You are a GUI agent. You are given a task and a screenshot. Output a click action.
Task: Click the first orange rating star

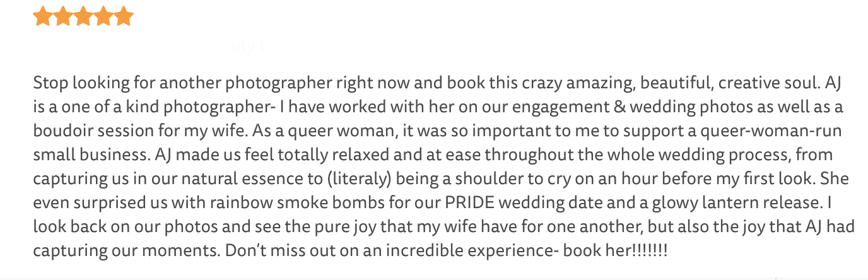click(x=44, y=17)
